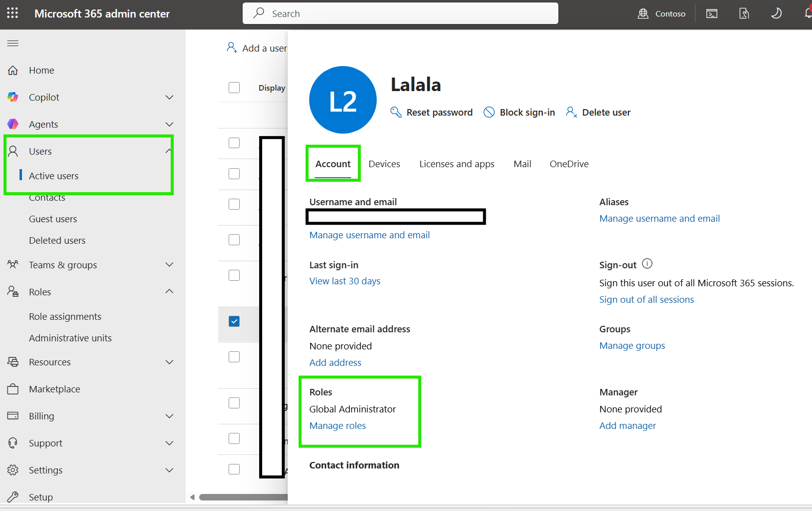Click the Display column header

pos(272,88)
